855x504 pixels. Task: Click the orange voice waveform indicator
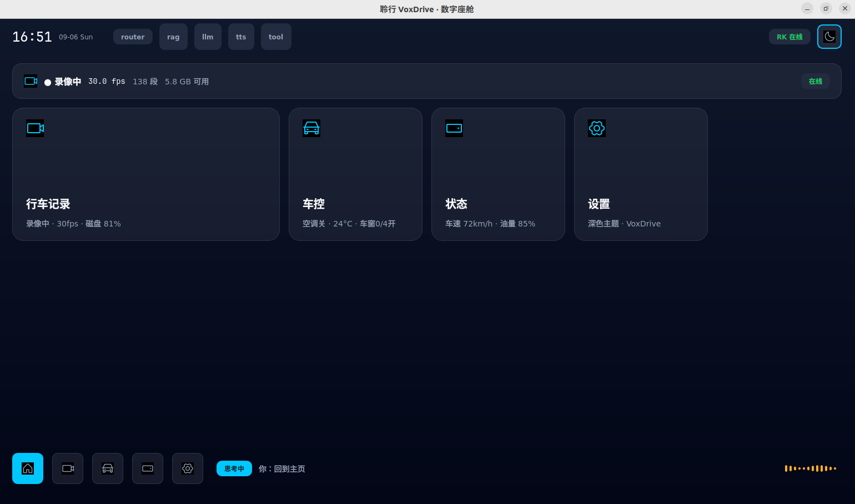click(811, 468)
